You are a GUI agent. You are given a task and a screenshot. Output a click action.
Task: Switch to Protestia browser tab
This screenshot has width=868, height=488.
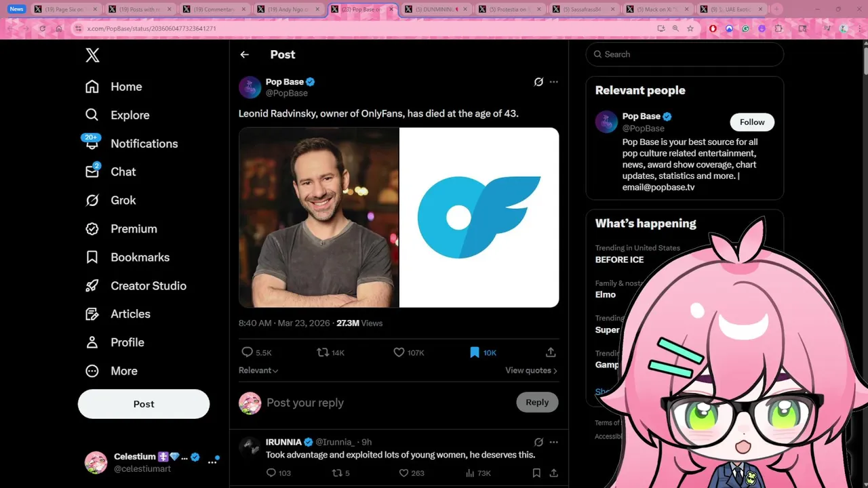point(509,9)
